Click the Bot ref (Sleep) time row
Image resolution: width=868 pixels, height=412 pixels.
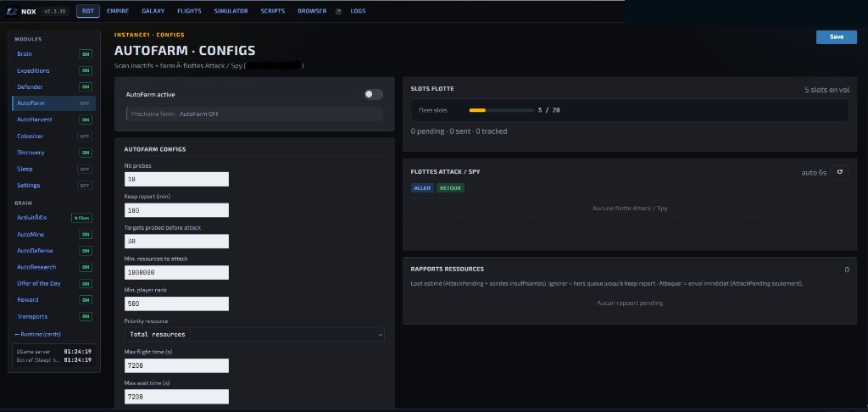tap(53, 360)
